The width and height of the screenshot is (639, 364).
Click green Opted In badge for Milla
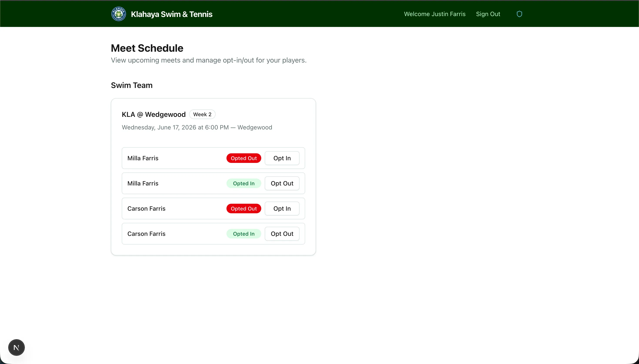(243, 183)
